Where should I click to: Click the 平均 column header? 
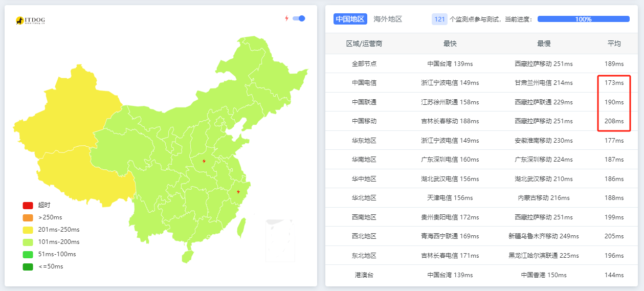(614, 43)
